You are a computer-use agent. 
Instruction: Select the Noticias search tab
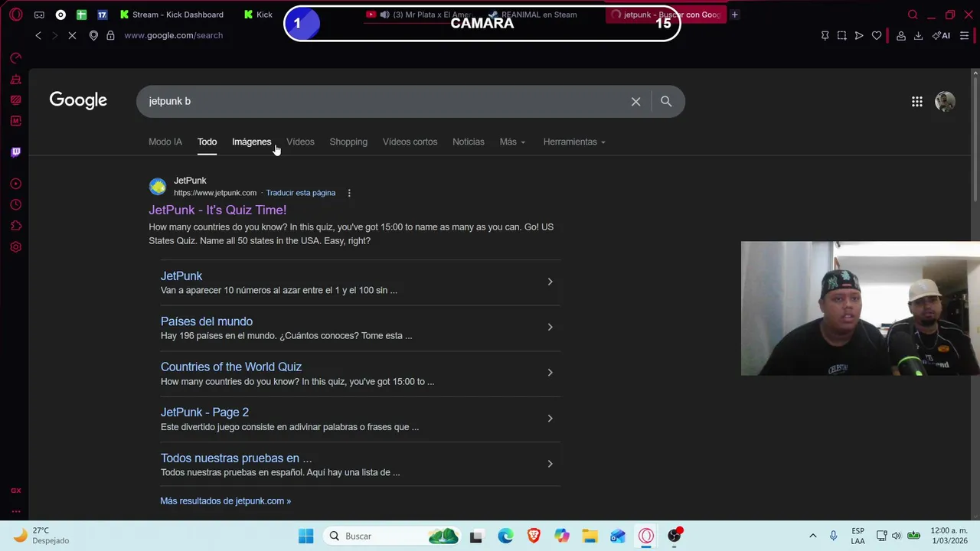[x=468, y=142]
